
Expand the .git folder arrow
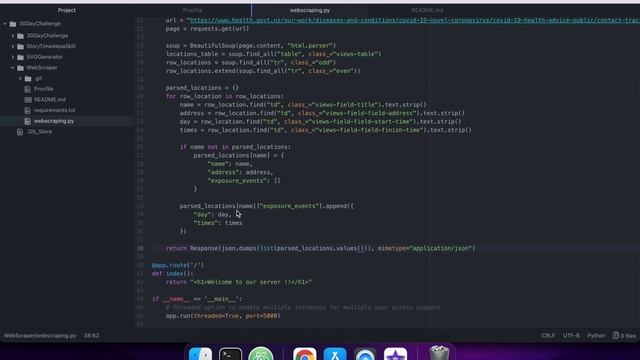[x=20, y=78]
